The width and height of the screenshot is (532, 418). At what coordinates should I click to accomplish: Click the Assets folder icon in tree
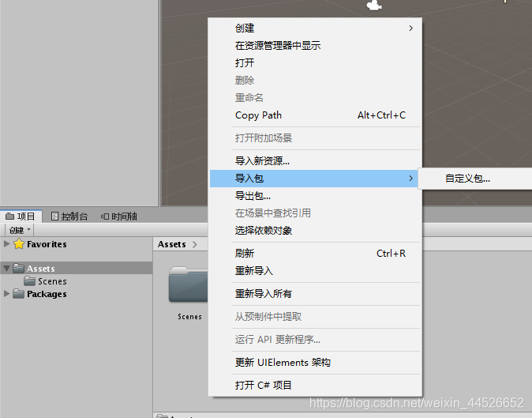tap(19, 268)
